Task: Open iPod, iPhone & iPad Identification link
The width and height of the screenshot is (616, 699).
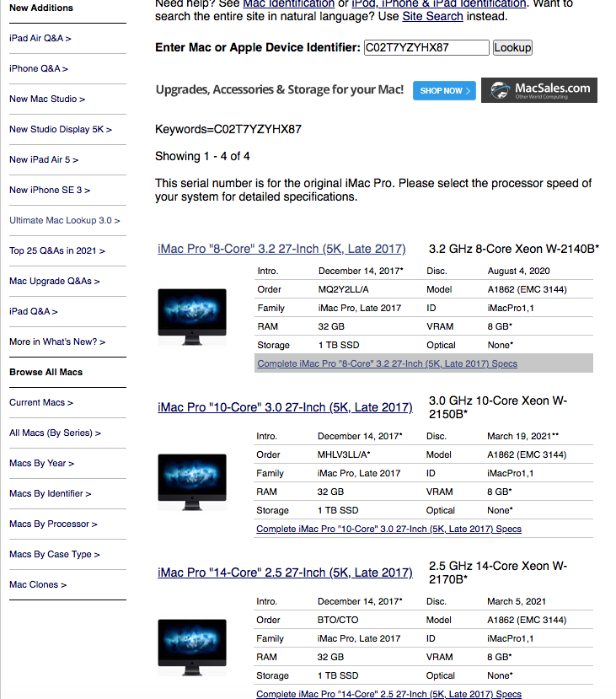Action: pyautogui.click(x=439, y=3)
